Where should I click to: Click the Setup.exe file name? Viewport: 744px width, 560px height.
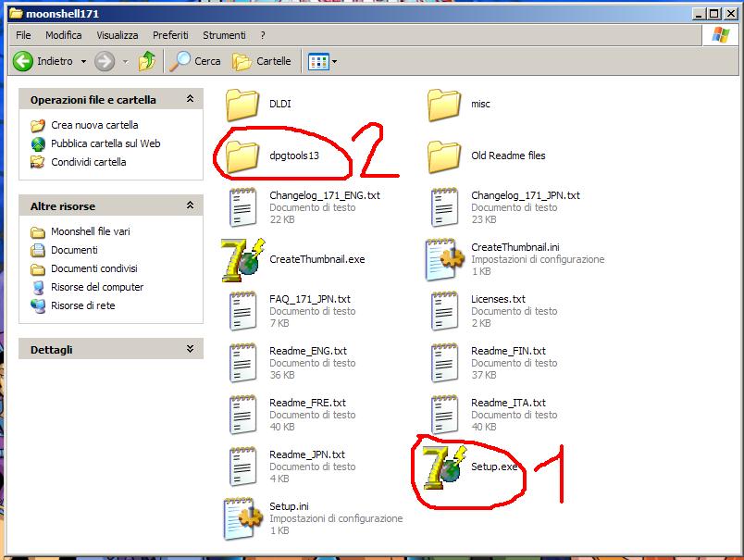pos(494,467)
